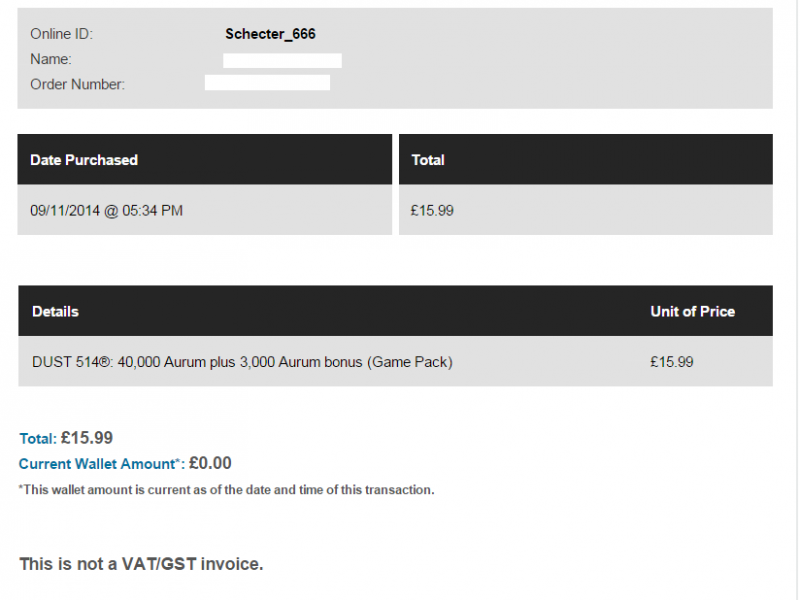Click the wallet amount footnote text
This screenshot has height=600, width=800.
point(227,490)
